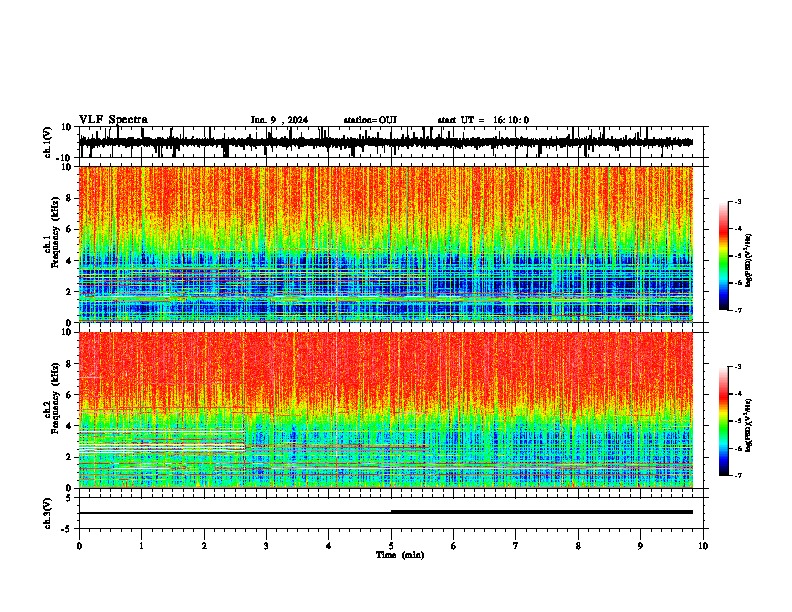Click the date label Jan. 9, 2024

click(279, 120)
